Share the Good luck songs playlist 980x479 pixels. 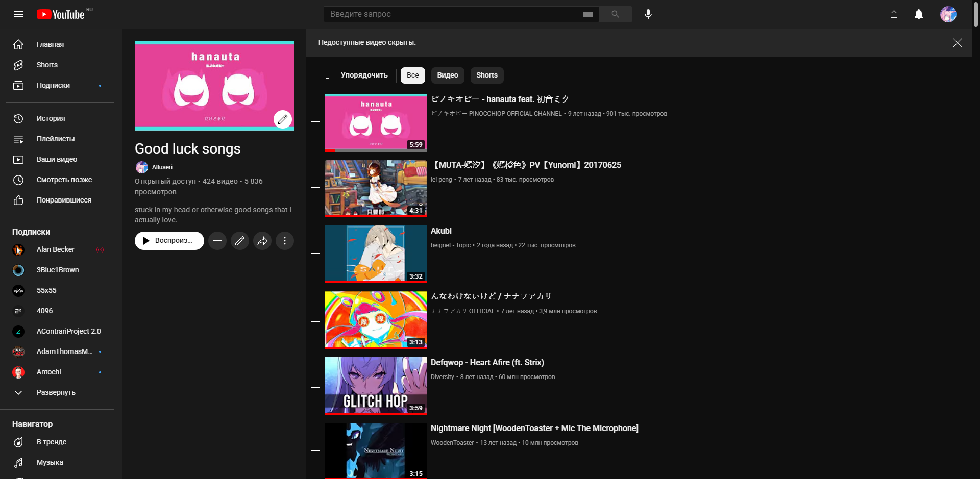pos(262,241)
